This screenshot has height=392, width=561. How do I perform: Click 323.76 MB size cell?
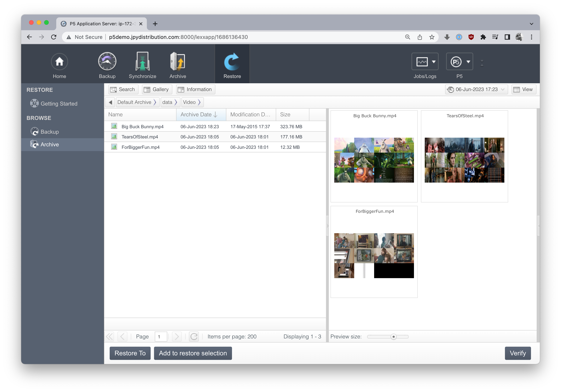pos(291,127)
